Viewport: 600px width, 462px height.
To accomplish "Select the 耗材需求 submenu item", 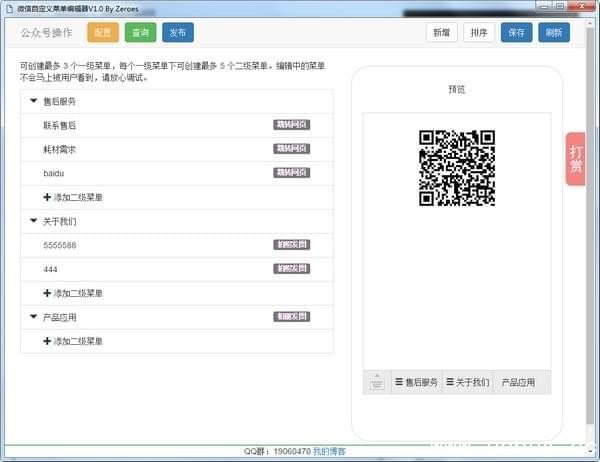I will pos(60,149).
